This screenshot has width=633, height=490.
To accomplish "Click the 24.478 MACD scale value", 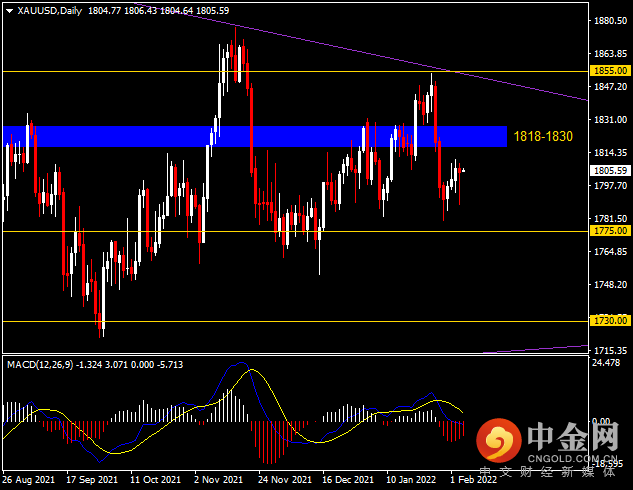I will pyautogui.click(x=606, y=362).
